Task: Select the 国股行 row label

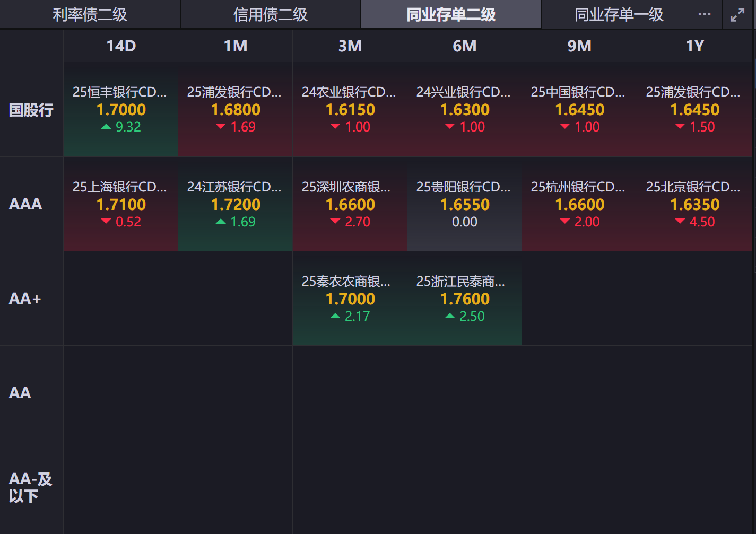Action: (x=31, y=110)
